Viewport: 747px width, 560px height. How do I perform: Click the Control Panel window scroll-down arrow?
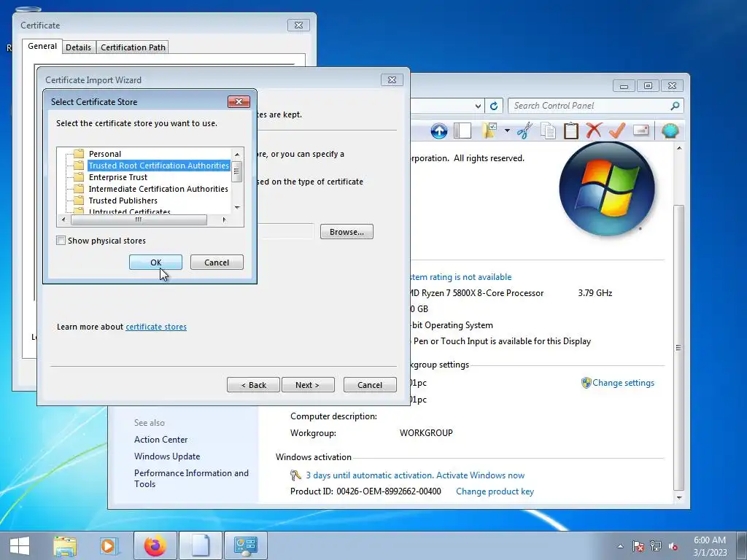coord(679,497)
